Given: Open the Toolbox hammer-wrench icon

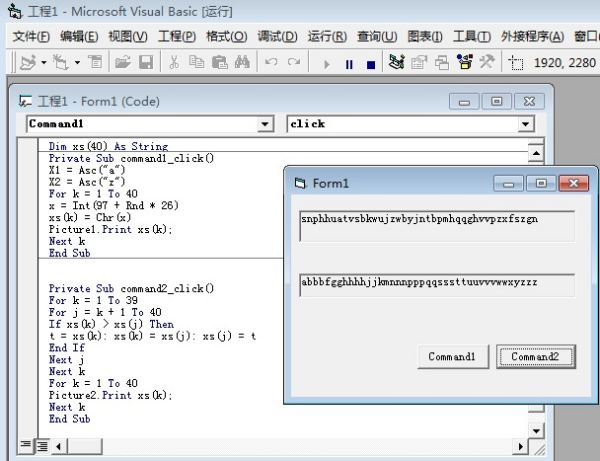Looking at the screenshot, I should click(x=487, y=62).
